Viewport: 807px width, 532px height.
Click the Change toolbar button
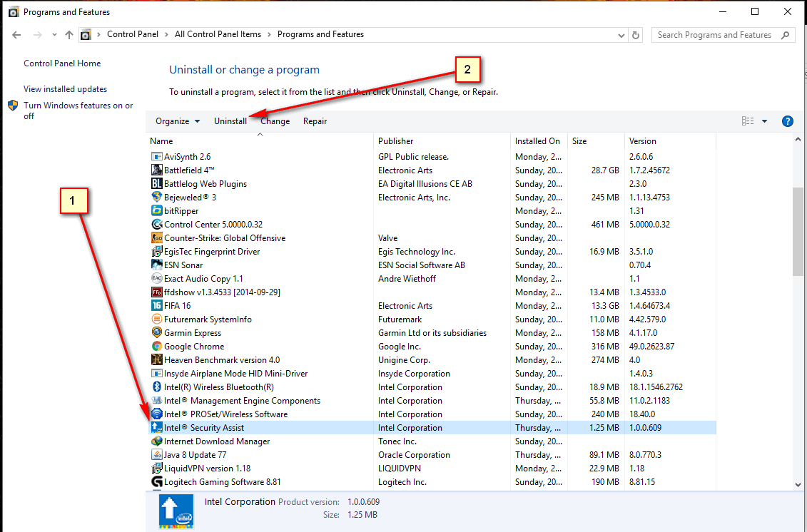click(275, 121)
